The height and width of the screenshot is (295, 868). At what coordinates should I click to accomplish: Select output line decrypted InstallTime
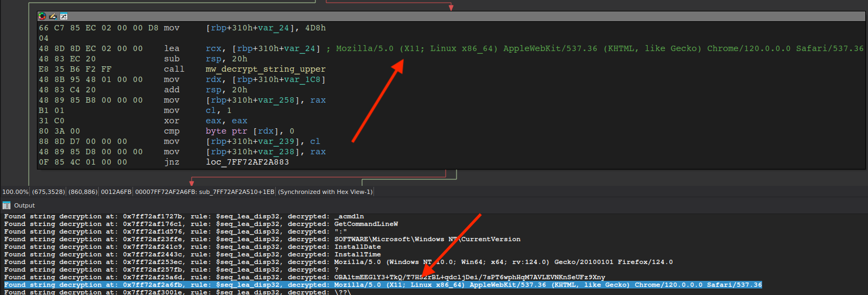coord(192,254)
